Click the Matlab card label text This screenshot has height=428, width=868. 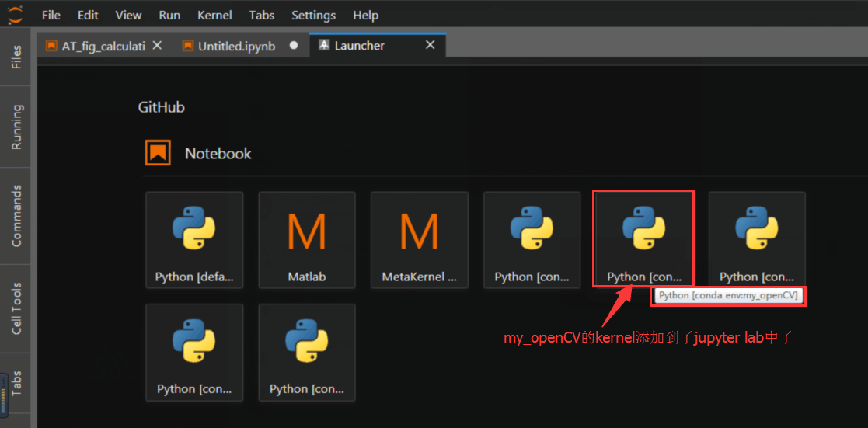[307, 277]
